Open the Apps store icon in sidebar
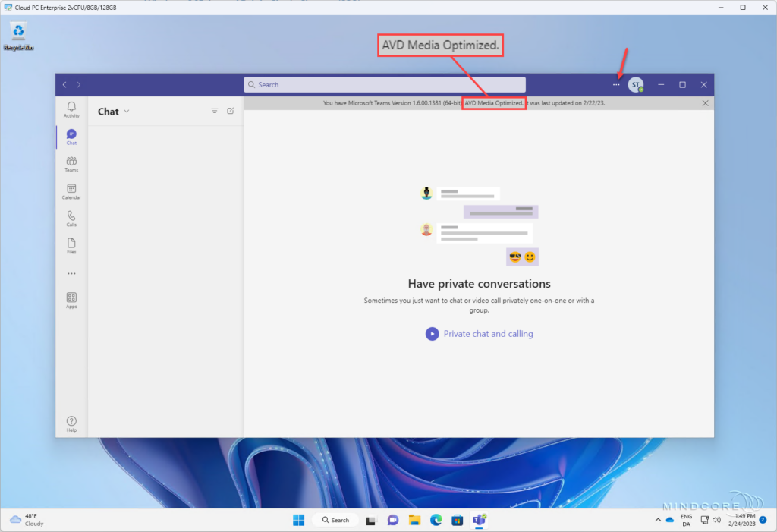 point(71,301)
